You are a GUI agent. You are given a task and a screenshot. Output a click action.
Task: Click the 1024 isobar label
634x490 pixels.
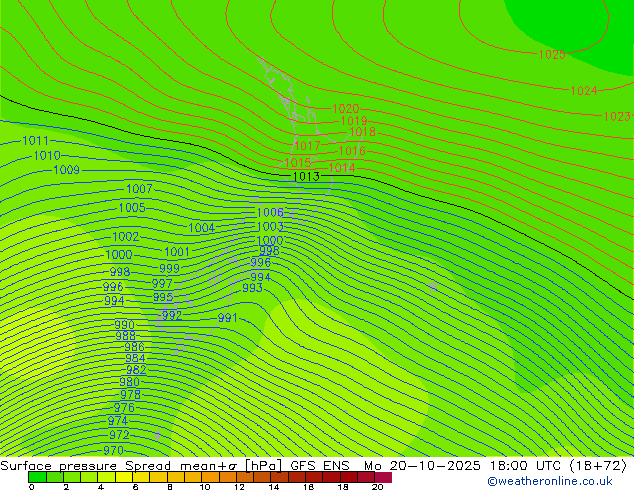(584, 91)
